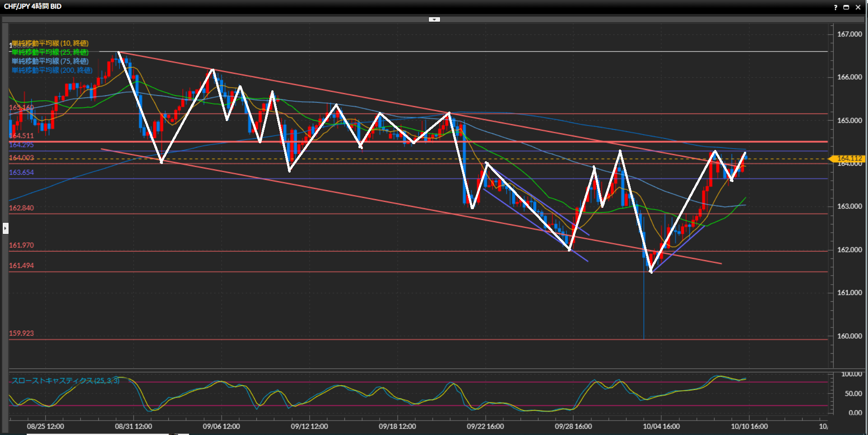
Task: Maximize the CHF/JPY chart window
Action: [x=846, y=7]
